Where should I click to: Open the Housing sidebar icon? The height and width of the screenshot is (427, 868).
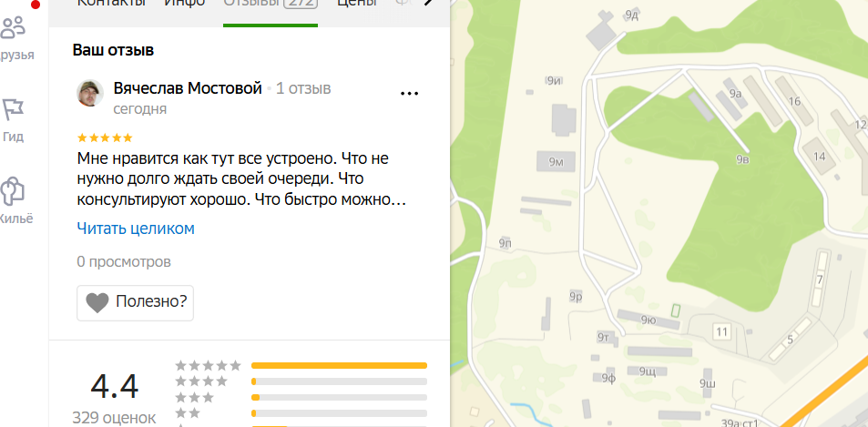point(13,191)
